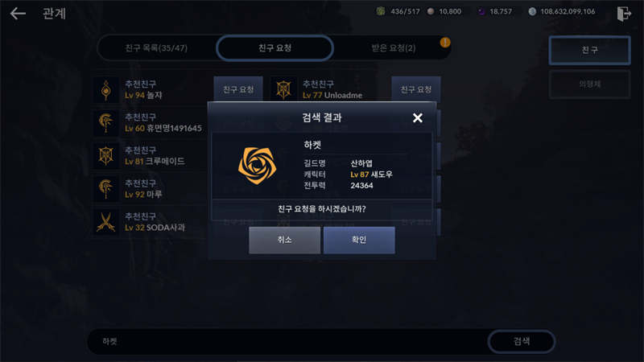Send 친구 요청 to Unloadme

point(416,89)
